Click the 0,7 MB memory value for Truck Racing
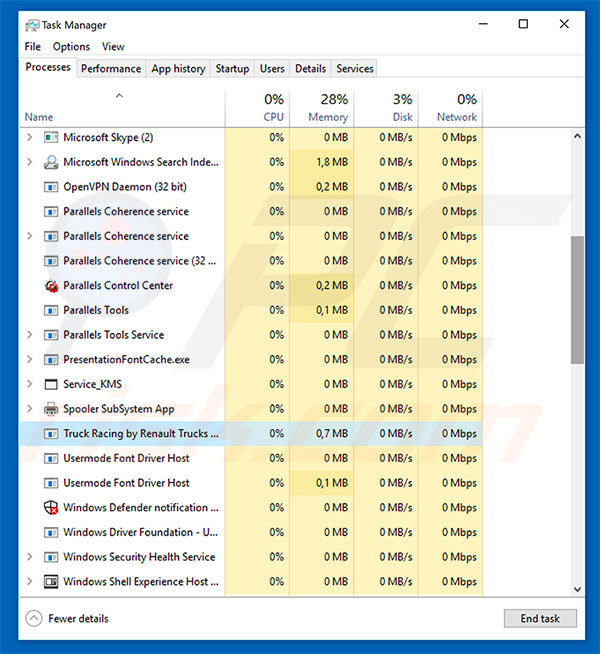 coord(332,434)
